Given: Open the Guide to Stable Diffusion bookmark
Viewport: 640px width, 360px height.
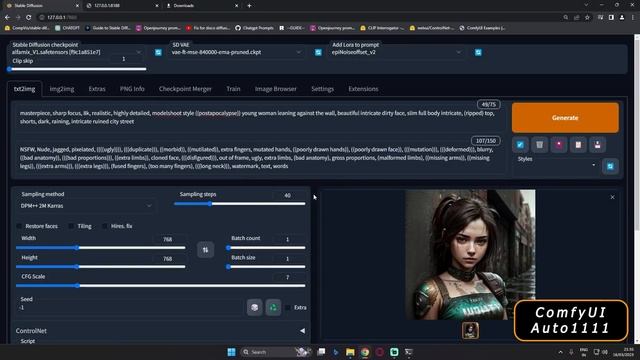Looking at the screenshot, I should tap(108, 28).
